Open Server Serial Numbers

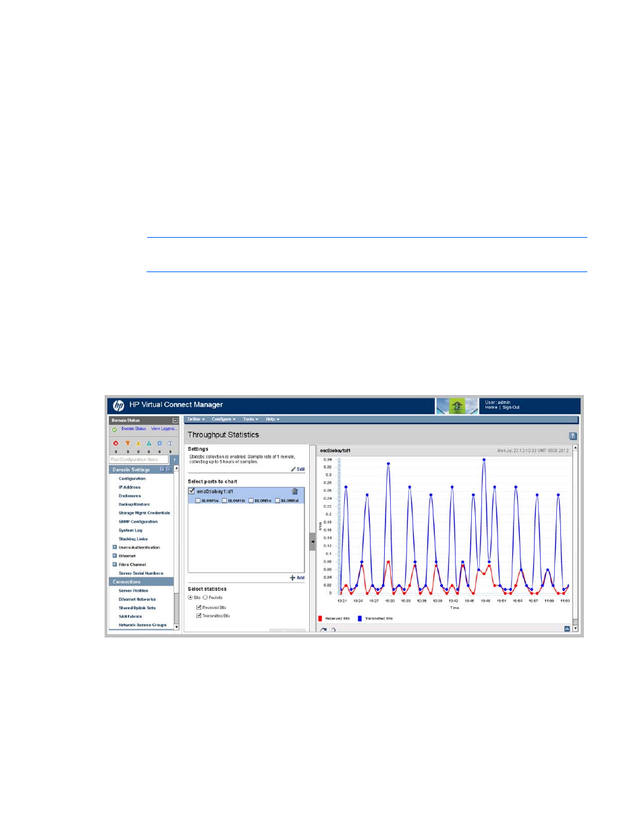tap(141, 573)
